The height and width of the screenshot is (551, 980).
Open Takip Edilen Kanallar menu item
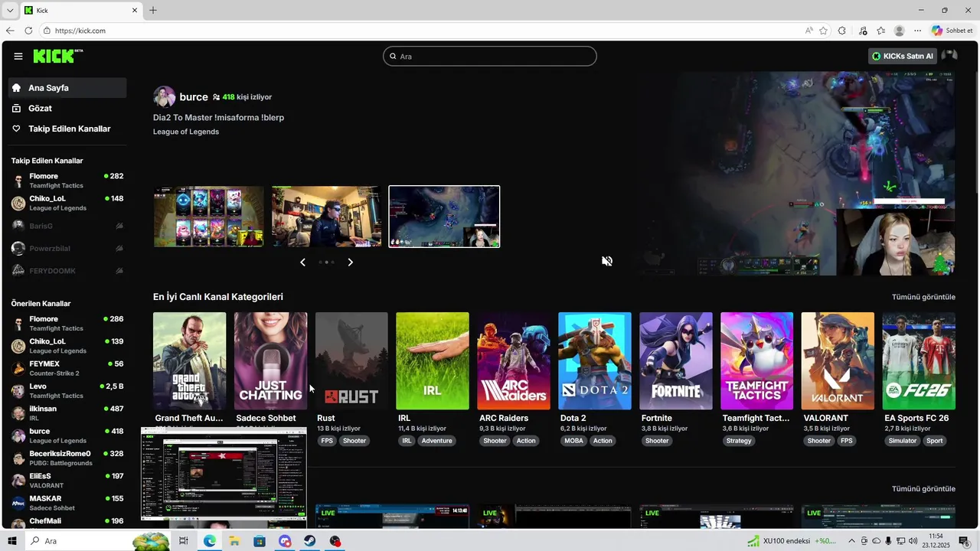67,129
